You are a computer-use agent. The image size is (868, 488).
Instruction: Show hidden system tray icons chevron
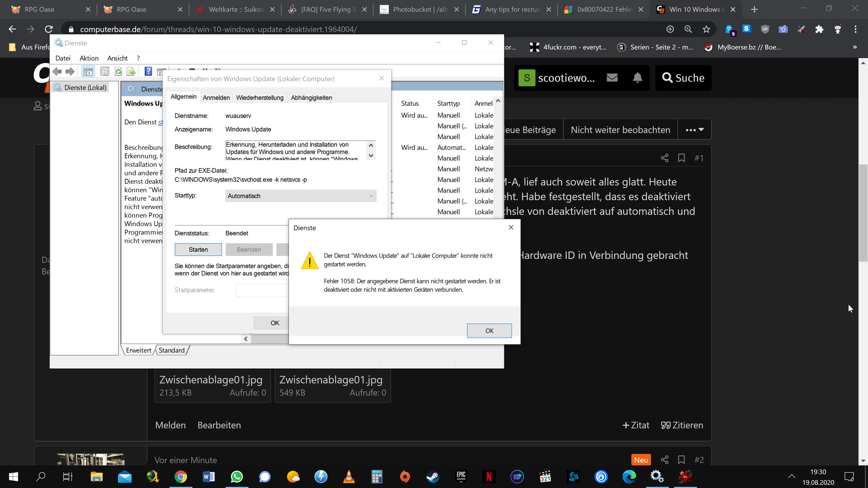792,476
